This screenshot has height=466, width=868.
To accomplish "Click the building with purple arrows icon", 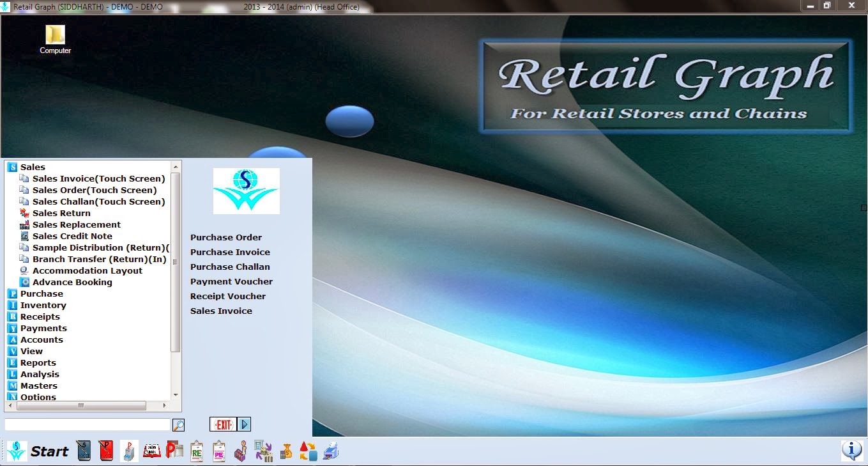I will pos(263,451).
